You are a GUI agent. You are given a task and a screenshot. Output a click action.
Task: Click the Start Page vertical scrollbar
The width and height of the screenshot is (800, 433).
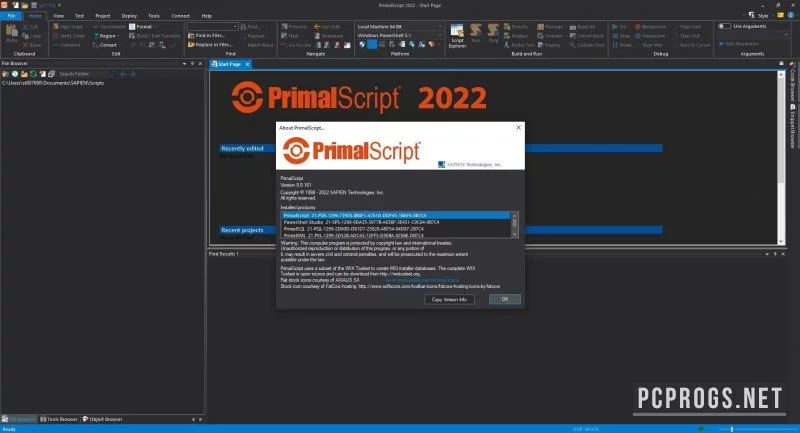pos(781,158)
